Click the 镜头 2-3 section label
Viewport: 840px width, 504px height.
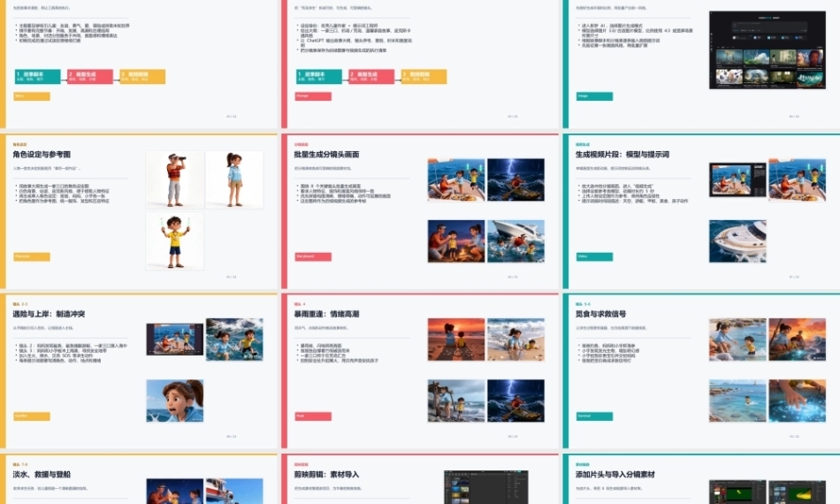click(19, 304)
